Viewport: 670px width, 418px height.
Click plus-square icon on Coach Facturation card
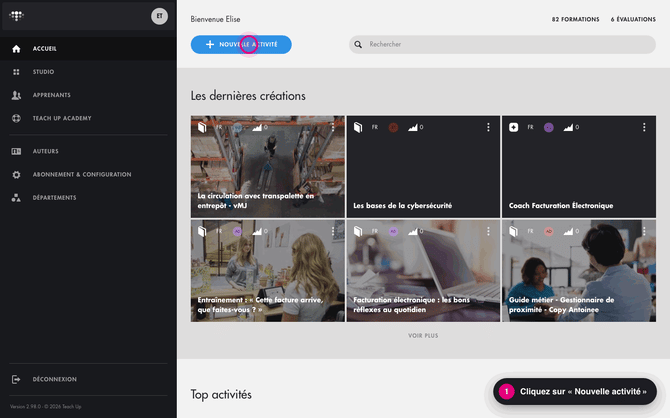pyautogui.click(x=514, y=127)
